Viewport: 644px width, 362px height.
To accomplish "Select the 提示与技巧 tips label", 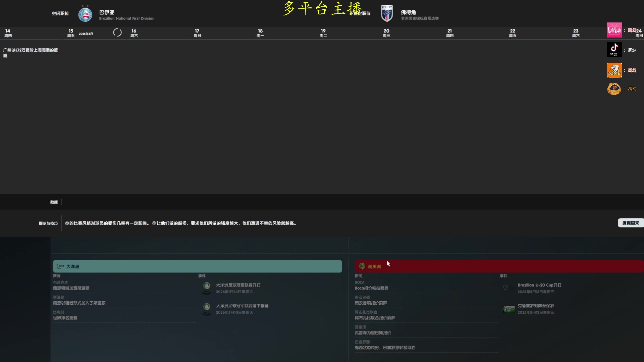I will pos(48,223).
